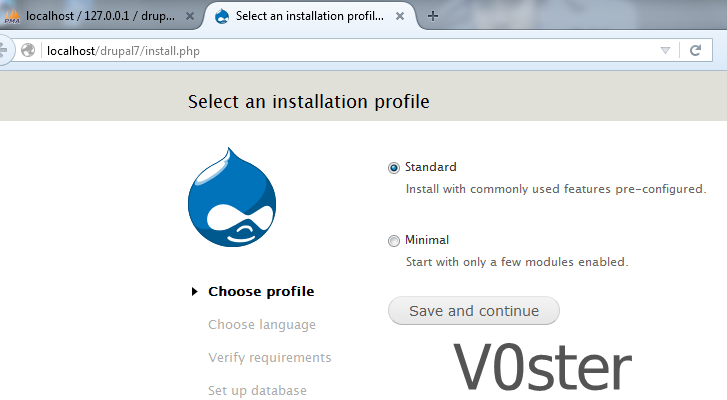Click the Drupal favicon in the active tab
This screenshot has height=400, width=727.
coord(222,17)
